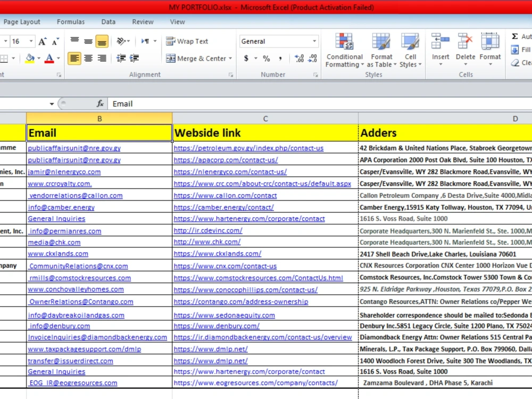Screen dimensions: 532x399
Task: Open the Font Color dropdown arrow
Action: tap(59, 59)
